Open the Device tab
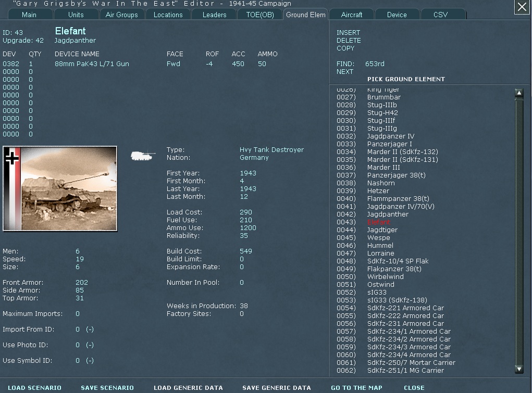The image size is (532, 393). [x=397, y=15]
